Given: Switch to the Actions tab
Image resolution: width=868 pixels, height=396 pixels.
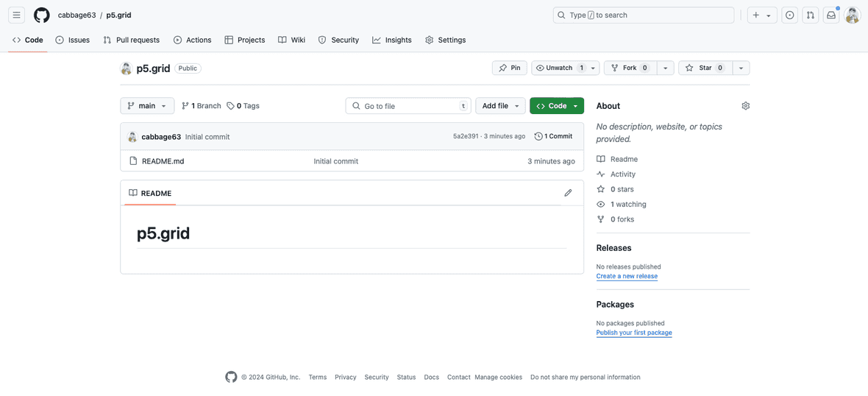Looking at the screenshot, I should [x=192, y=40].
